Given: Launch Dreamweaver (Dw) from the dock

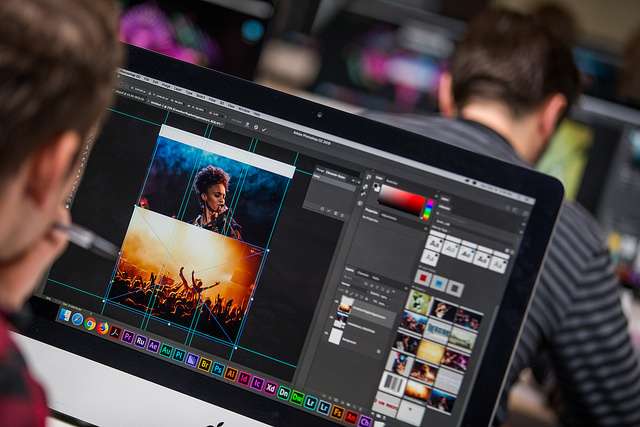Looking at the screenshot, I should click(297, 398).
